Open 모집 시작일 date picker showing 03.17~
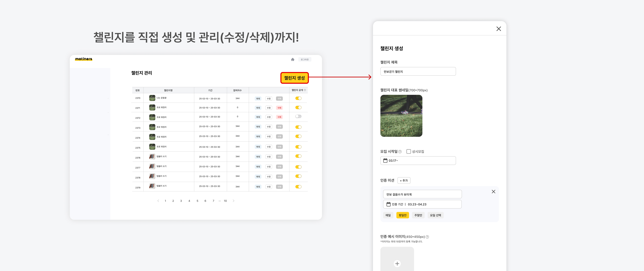Screen dimensions: 644x271 [418, 161]
